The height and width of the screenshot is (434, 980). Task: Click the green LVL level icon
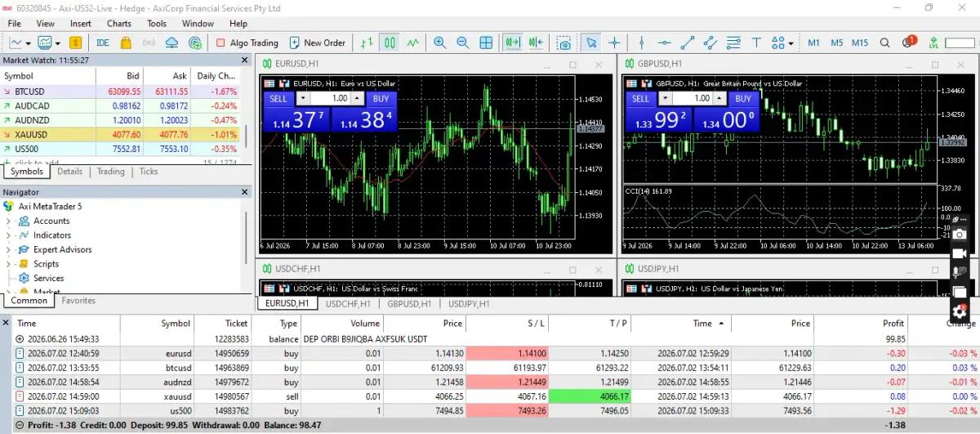click(x=933, y=43)
